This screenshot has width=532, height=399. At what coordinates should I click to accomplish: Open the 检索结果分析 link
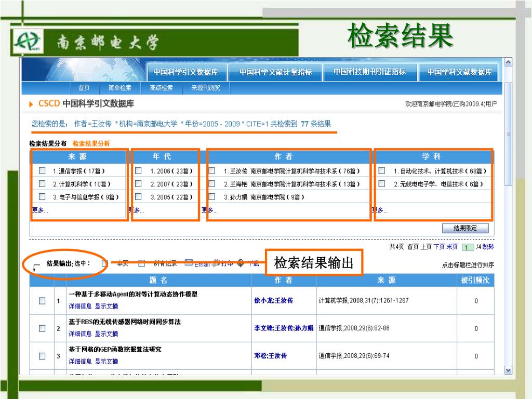[91, 143]
